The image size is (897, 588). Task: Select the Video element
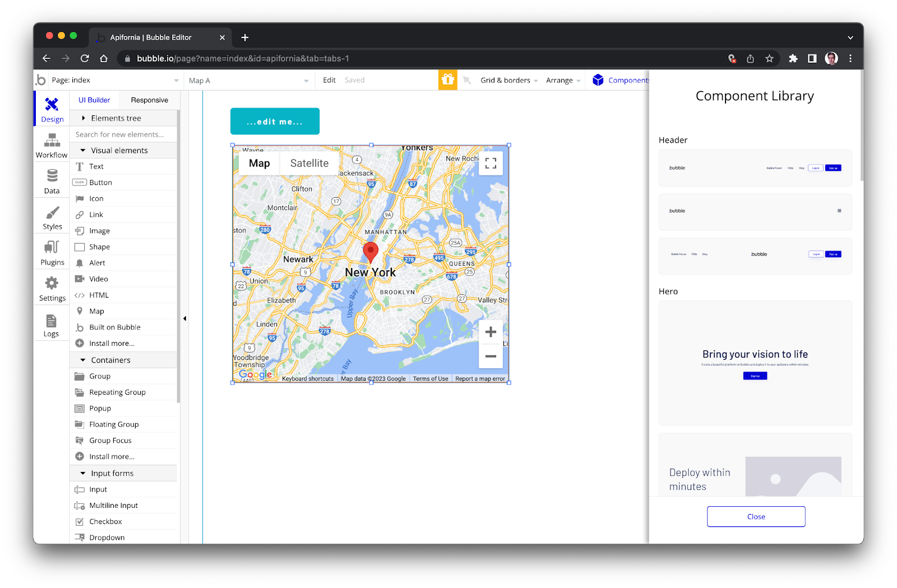[x=124, y=279]
